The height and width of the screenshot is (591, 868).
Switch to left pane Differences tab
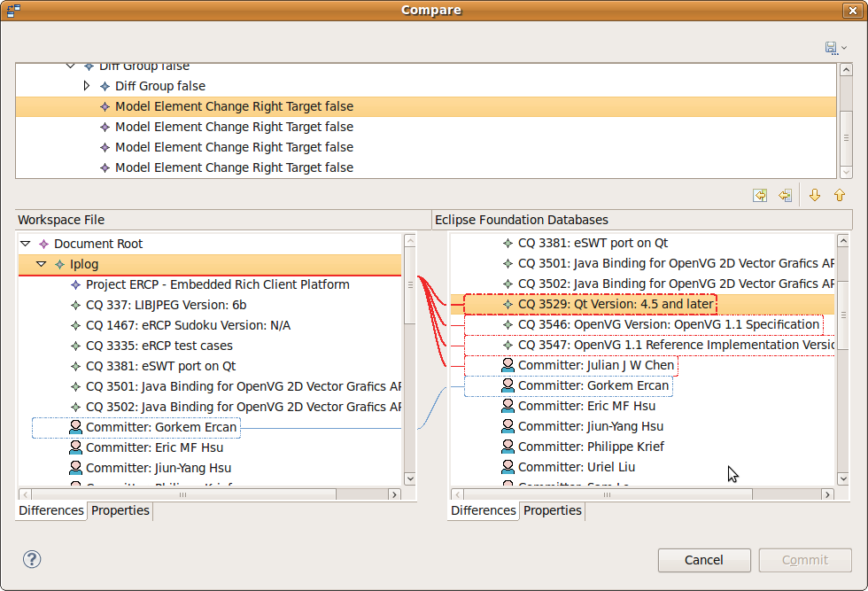click(x=51, y=510)
